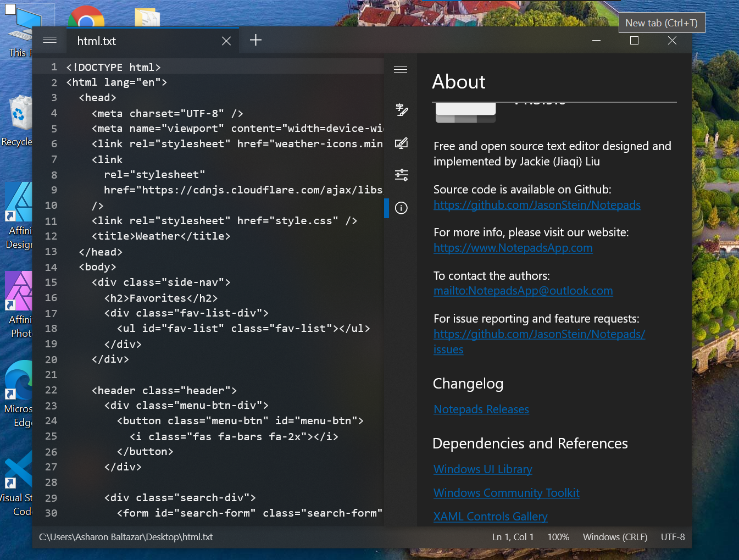This screenshot has height=560, width=739.
Task: Open the Windows Community Toolkit link
Action: pyautogui.click(x=507, y=493)
